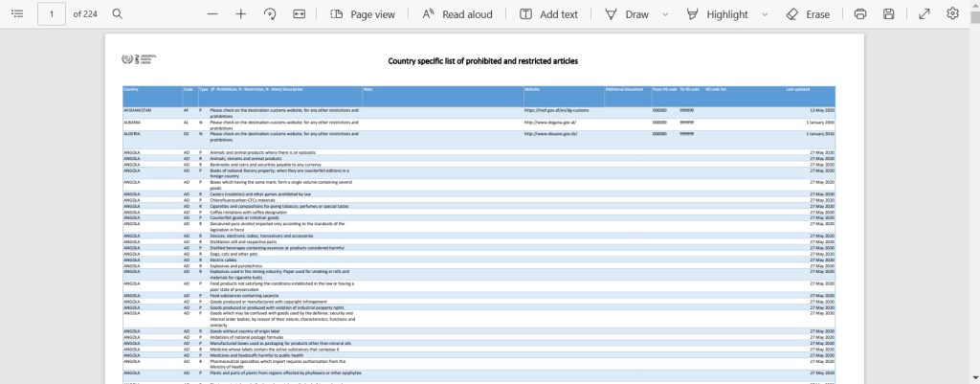Click 'Banknotes and coins and securities' row text
Screen dimensions: 980x384
coord(266,165)
